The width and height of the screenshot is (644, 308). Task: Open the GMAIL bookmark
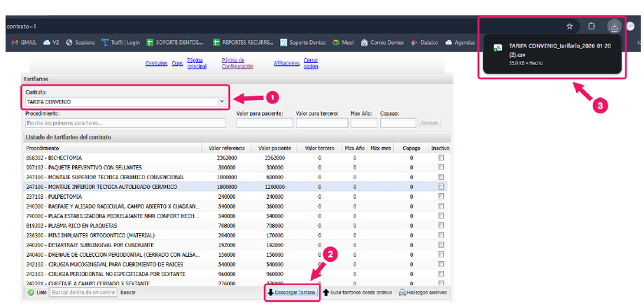[24, 43]
